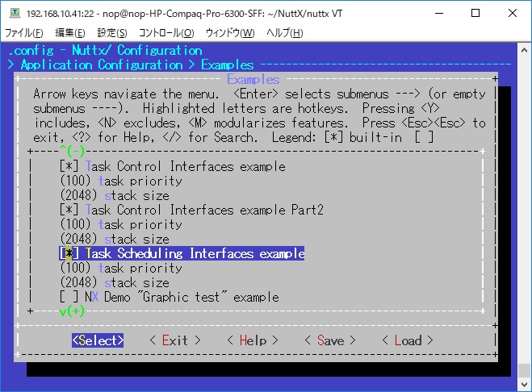Image resolution: width=532 pixels, height=392 pixels.
Task: Click the < Help > button
Action: 253,340
